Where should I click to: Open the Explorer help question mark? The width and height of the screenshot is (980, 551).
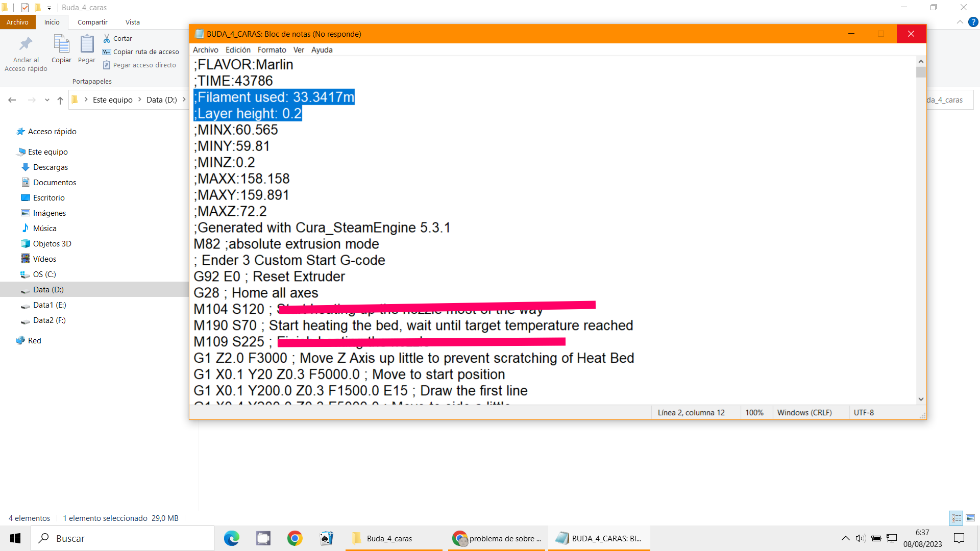[973, 22]
